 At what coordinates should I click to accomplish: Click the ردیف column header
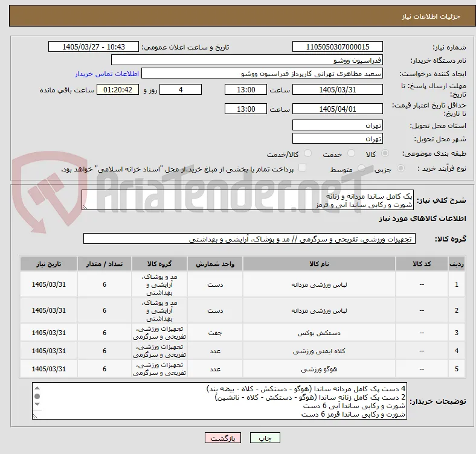point(456,264)
